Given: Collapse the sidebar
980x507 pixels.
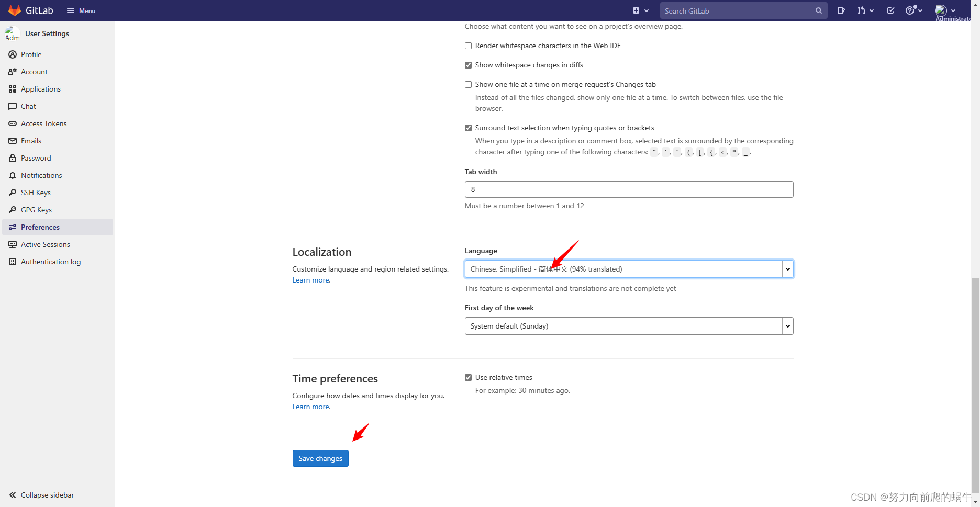Looking at the screenshot, I should 58,495.
